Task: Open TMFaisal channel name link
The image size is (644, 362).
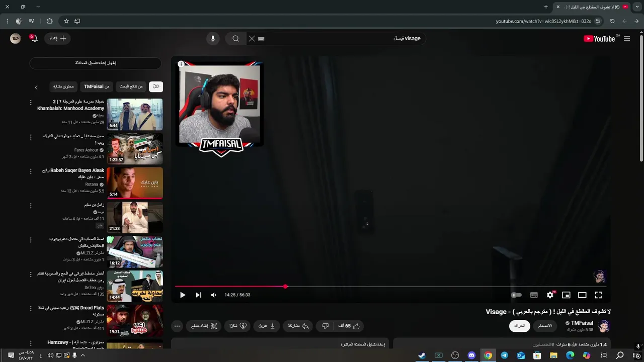Action: click(582, 323)
